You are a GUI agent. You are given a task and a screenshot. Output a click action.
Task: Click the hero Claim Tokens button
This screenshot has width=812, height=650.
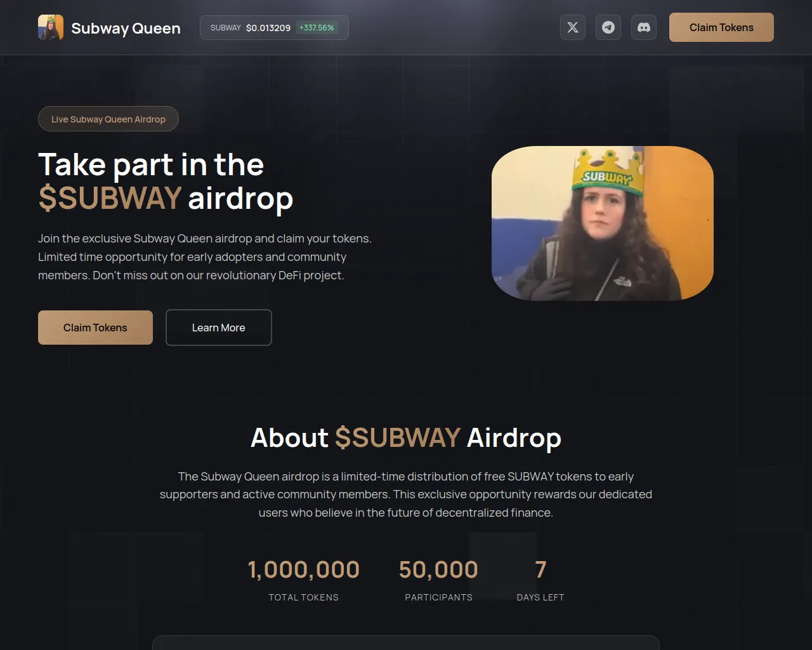point(95,328)
